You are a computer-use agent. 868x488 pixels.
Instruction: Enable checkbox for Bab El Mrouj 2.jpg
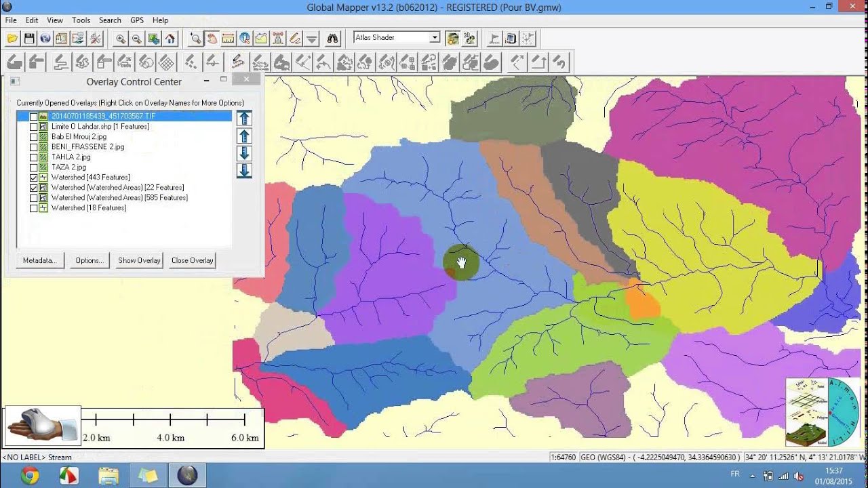click(x=33, y=137)
